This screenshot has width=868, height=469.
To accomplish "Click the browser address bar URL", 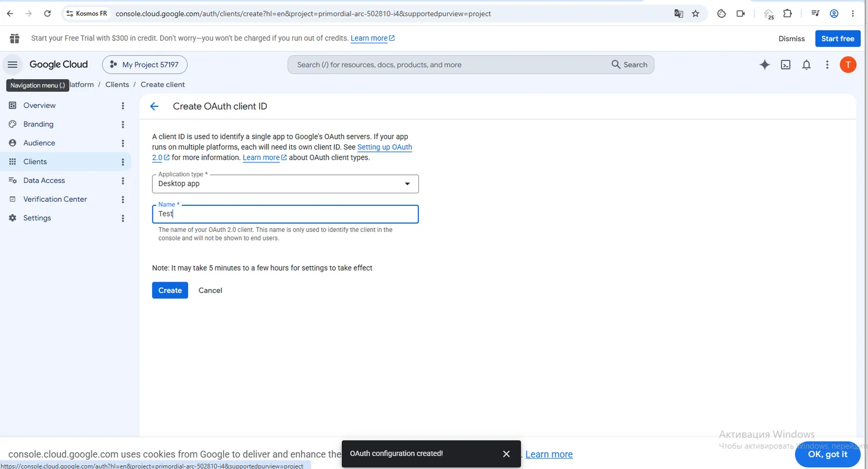I will tap(303, 14).
